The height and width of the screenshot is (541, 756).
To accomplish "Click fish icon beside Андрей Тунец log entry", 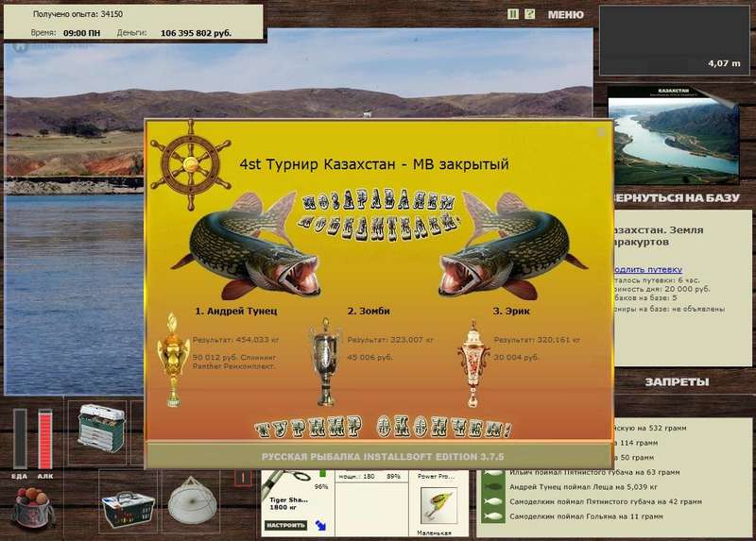I will point(492,487).
